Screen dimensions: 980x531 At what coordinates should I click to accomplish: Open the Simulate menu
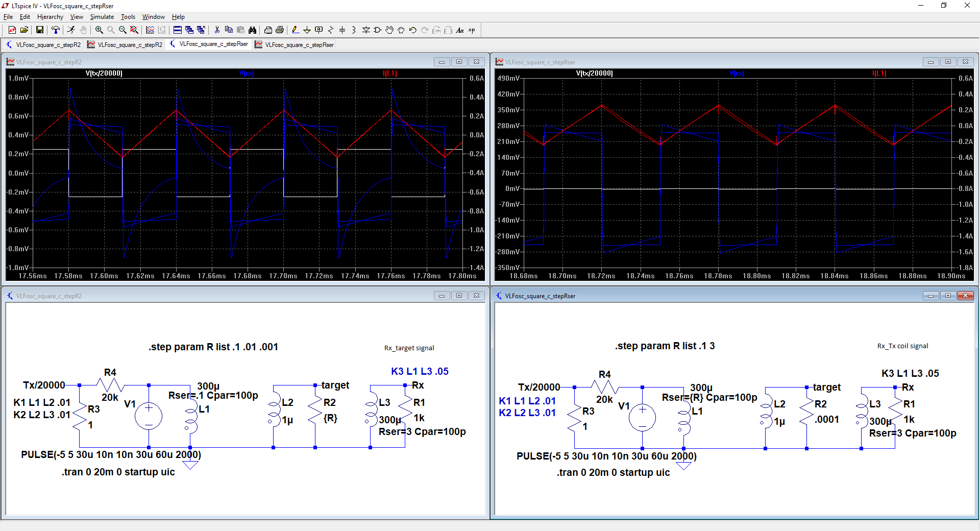(x=102, y=17)
